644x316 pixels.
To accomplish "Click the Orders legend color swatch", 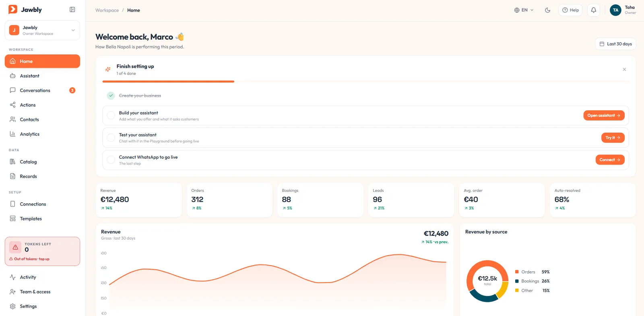I will 517,272.
